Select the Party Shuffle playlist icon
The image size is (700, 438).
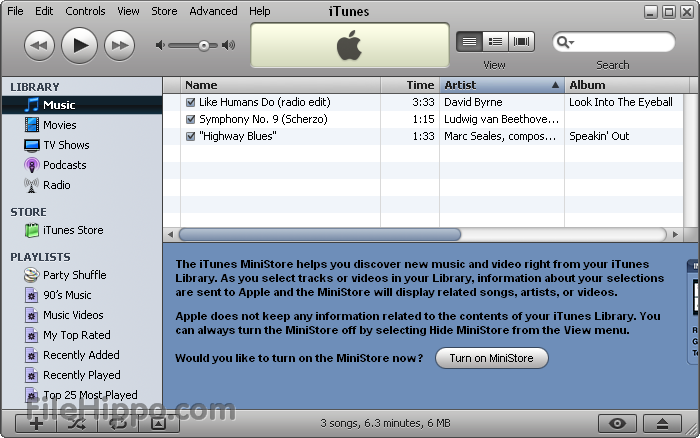[x=32, y=275]
